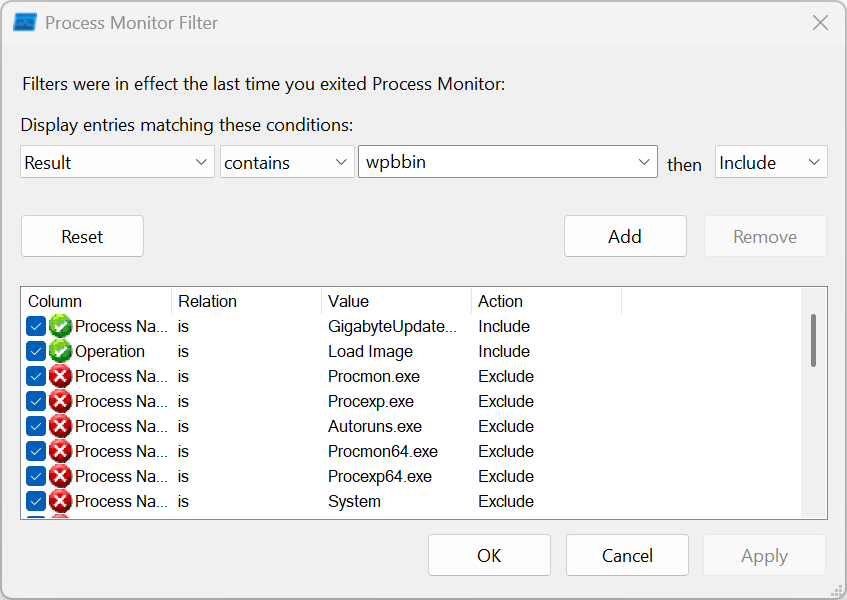847x600 pixels.
Task: Click the window resize grip corner
Action: point(836,589)
